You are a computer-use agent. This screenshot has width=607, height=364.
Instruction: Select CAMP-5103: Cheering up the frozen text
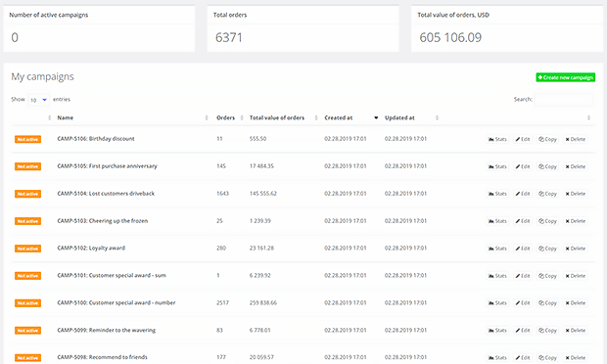[103, 221]
